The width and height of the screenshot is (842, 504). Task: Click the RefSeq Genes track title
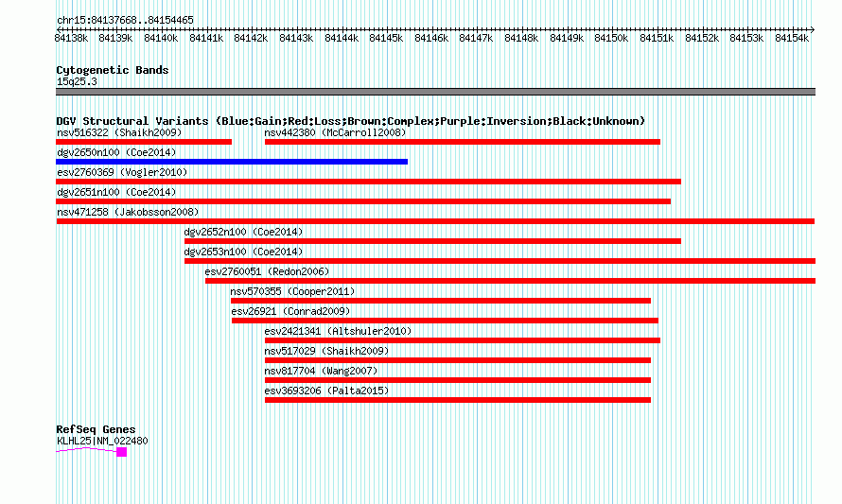point(96,429)
